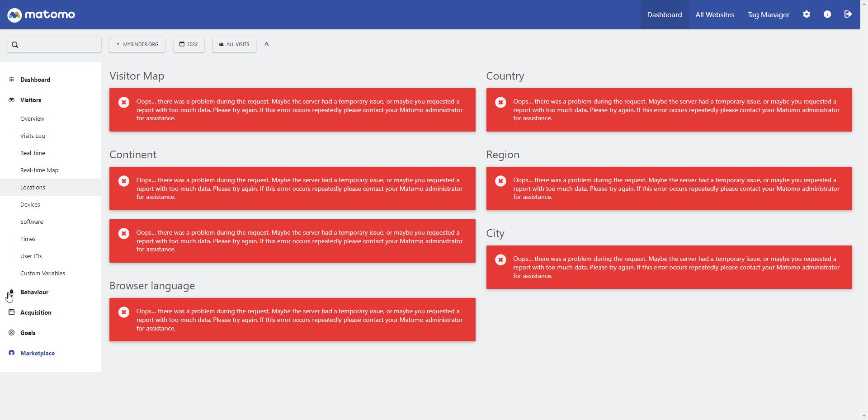Screen dimensions: 868x420
Task: Click the search magnifier icon
Action: click(x=15, y=45)
